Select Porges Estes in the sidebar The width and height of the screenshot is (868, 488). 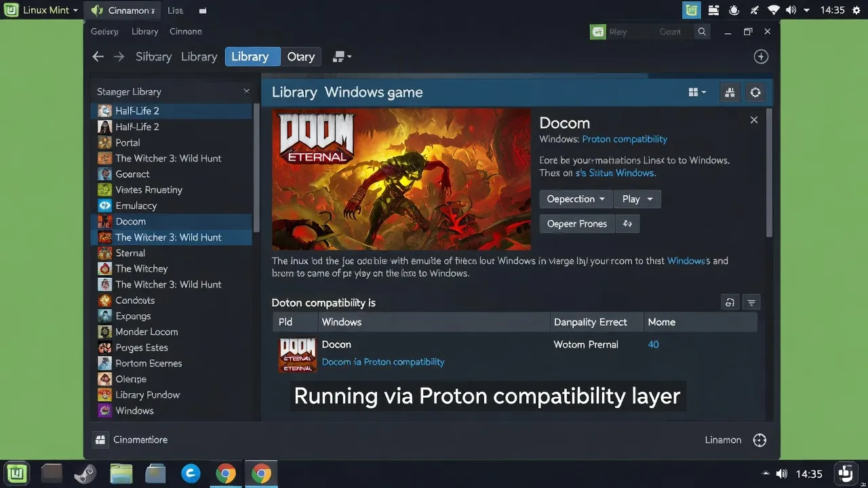click(x=172, y=348)
